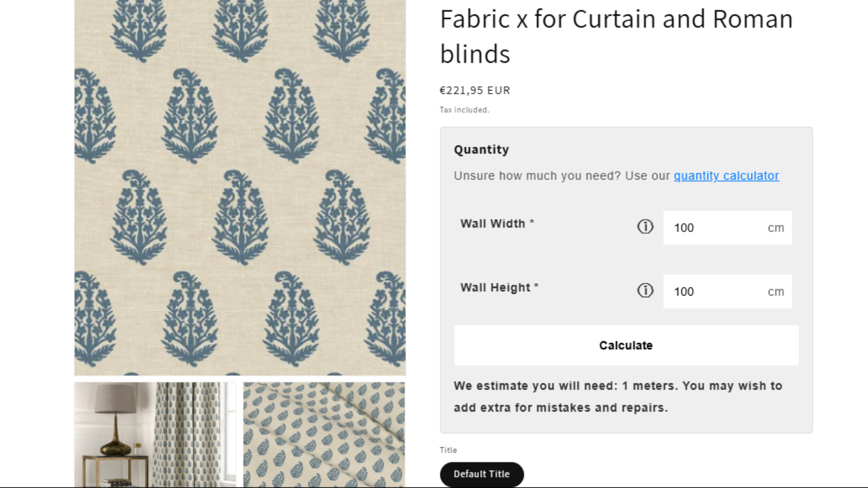This screenshot has width=868, height=488.
Task: Select the Default Title variant pill
Action: pos(482,474)
